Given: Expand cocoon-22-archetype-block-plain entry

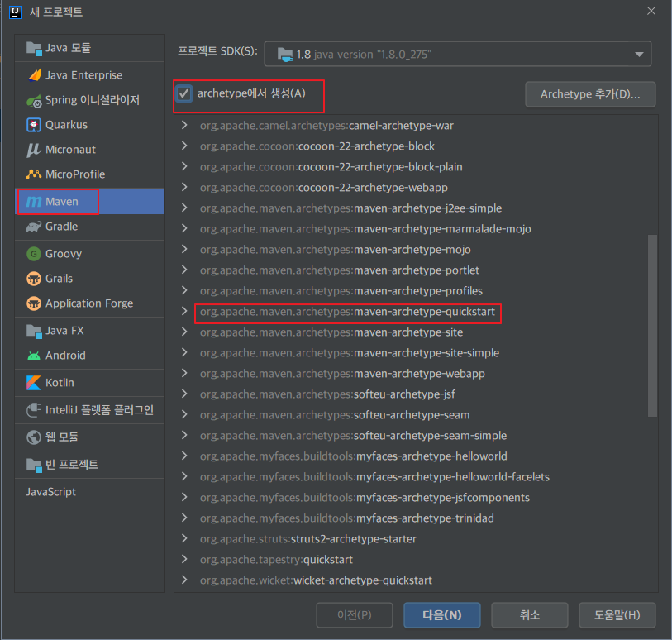Looking at the screenshot, I should [184, 166].
